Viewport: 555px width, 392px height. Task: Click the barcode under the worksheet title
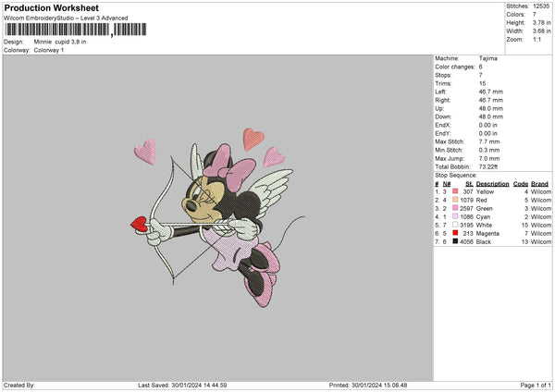point(76,30)
